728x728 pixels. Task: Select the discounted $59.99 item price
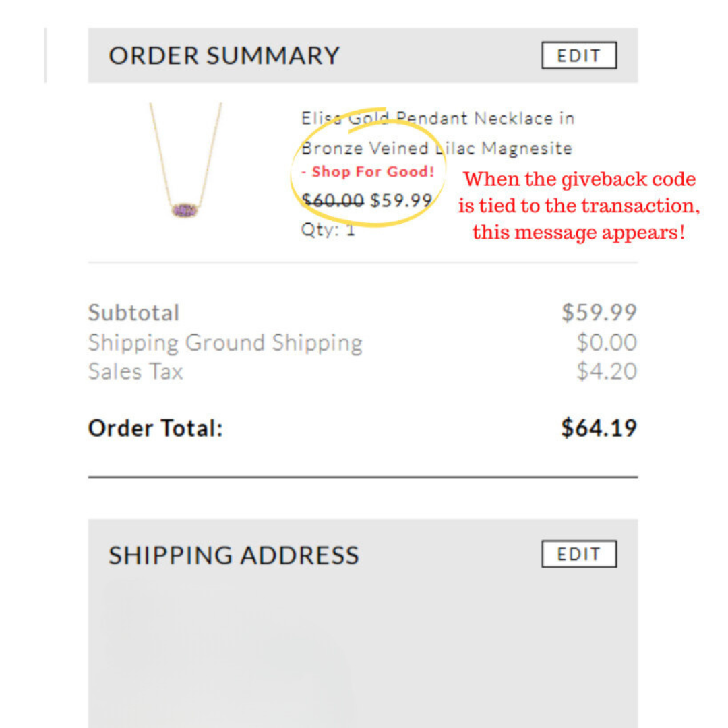pyautogui.click(x=401, y=201)
